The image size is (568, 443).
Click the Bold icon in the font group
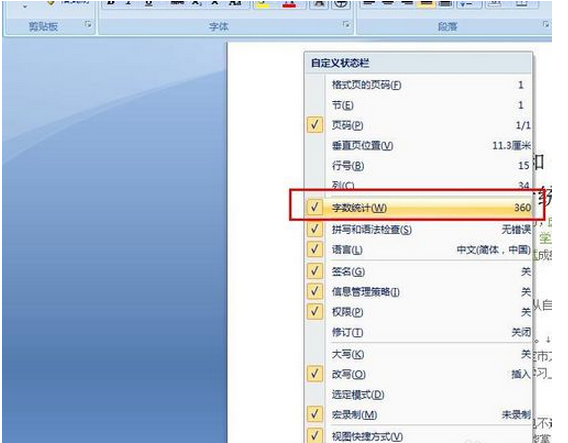[111, 3]
